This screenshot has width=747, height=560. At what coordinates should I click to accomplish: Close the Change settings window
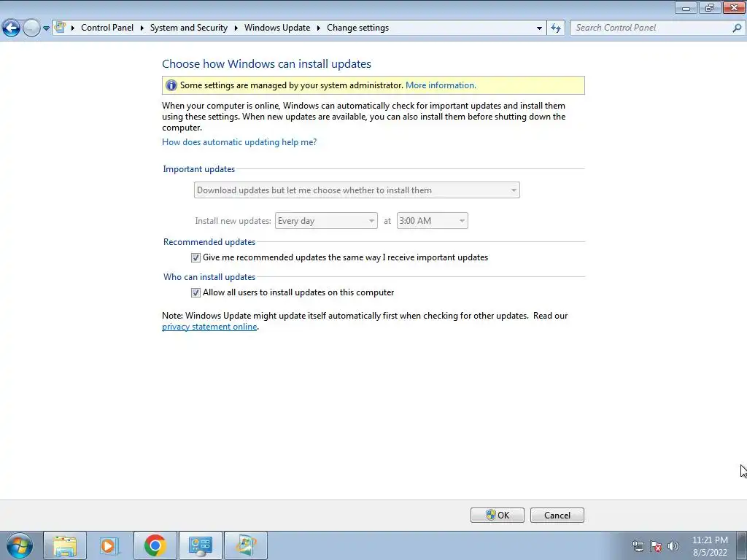coord(734,7)
